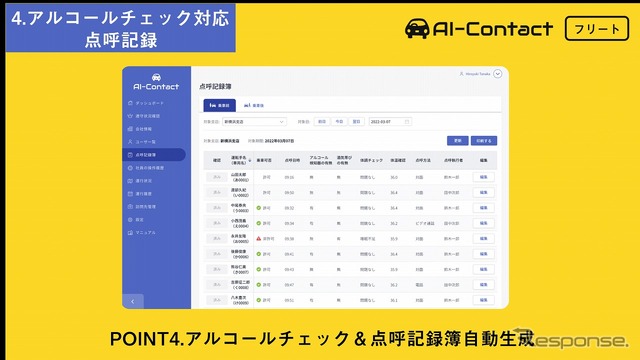Click the red warning icon in 09:38 row
Screen dimensions: 640x360
pyautogui.click(x=258, y=238)
